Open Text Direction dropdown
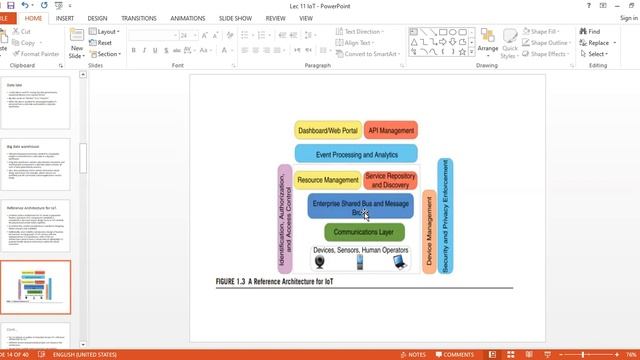640x360 pixels. [360, 31]
